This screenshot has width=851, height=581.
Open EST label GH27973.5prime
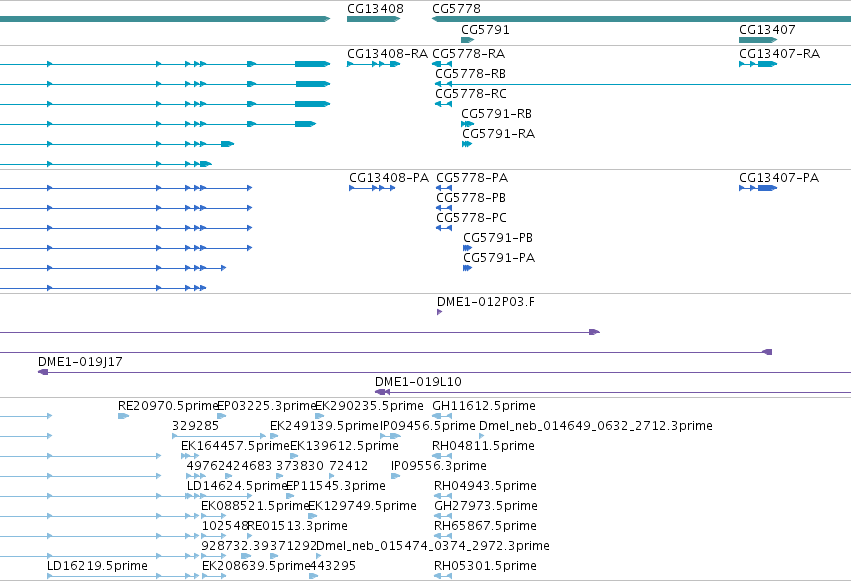[486, 506]
